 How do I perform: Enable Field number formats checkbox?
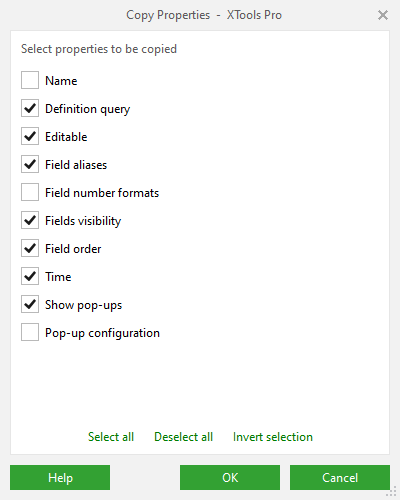tap(30, 192)
